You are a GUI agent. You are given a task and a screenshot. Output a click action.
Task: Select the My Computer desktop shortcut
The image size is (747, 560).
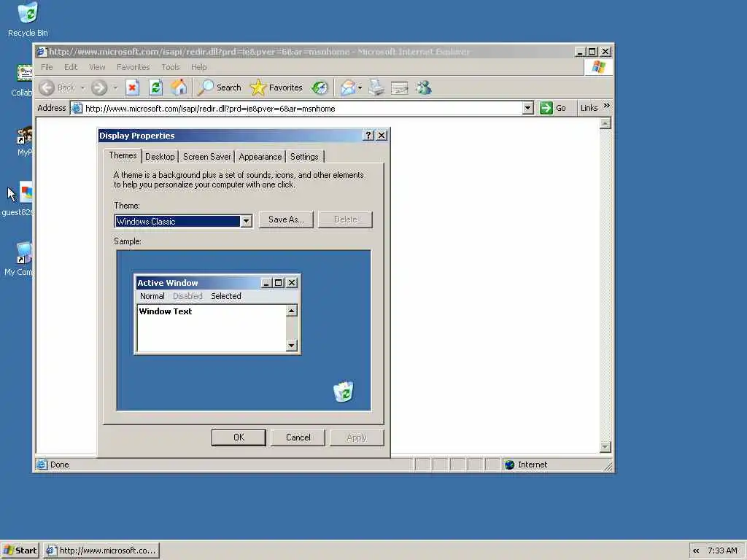pyautogui.click(x=24, y=253)
